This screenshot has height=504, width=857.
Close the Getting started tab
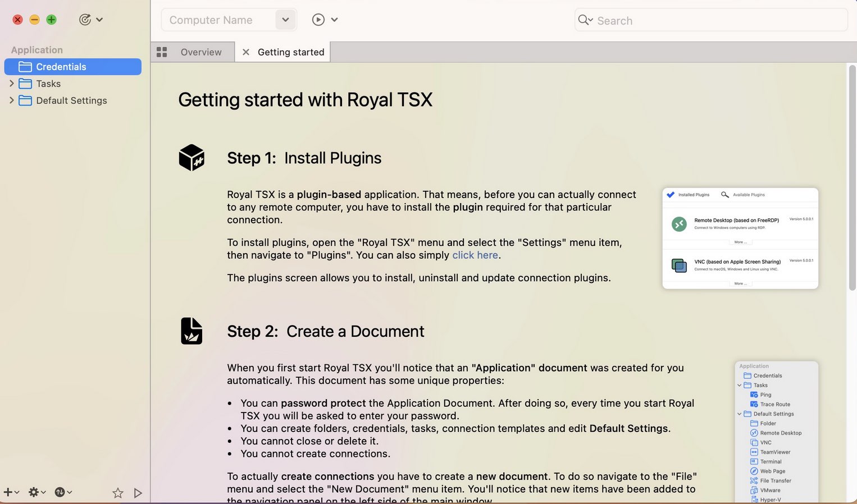245,52
